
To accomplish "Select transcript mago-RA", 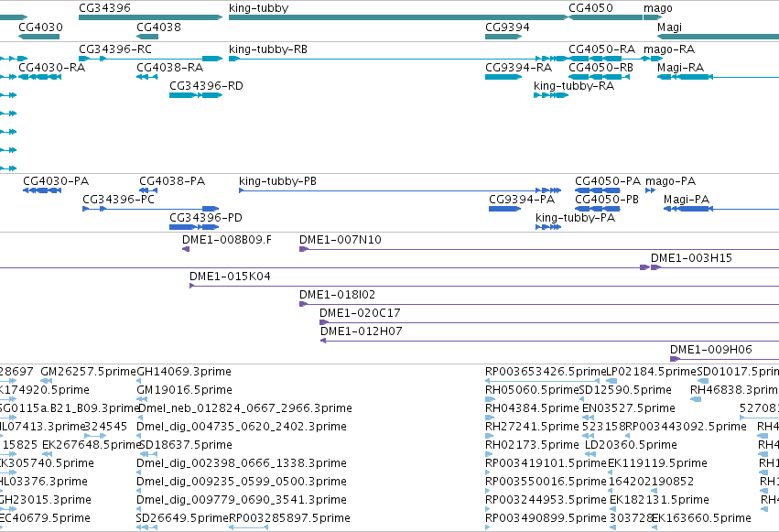I will [653, 59].
